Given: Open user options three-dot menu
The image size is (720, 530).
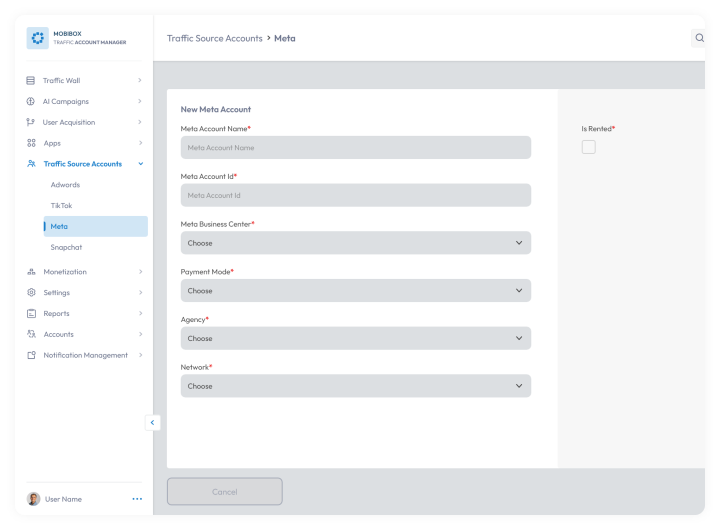Looking at the screenshot, I should 137,499.
